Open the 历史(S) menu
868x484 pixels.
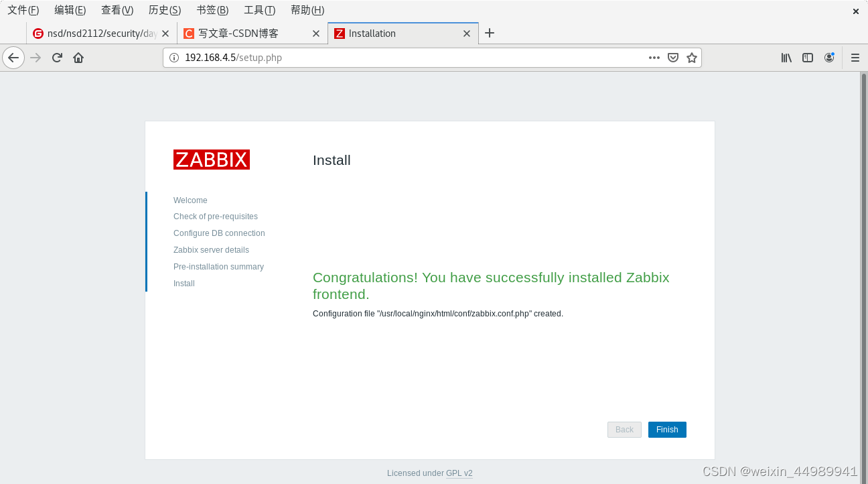point(165,10)
